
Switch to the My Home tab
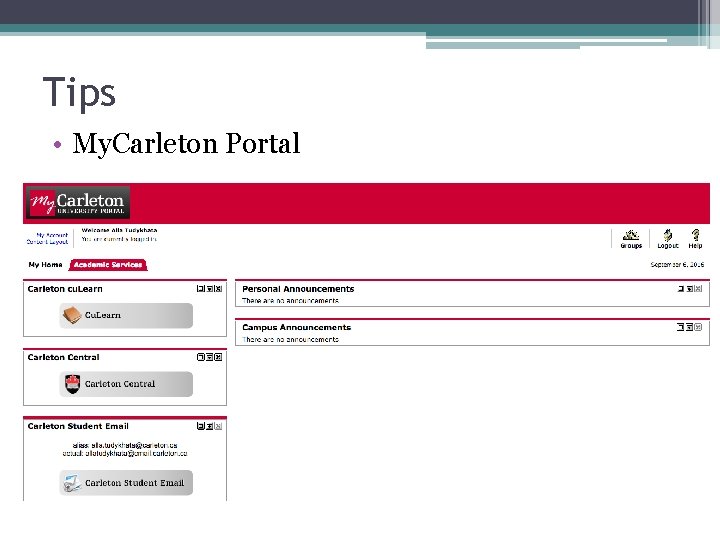pyautogui.click(x=45, y=264)
